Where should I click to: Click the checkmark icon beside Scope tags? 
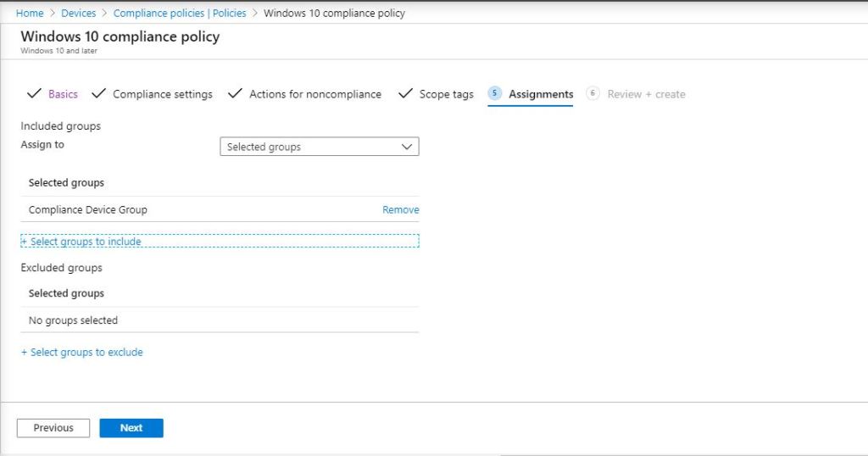click(x=405, y=94)
